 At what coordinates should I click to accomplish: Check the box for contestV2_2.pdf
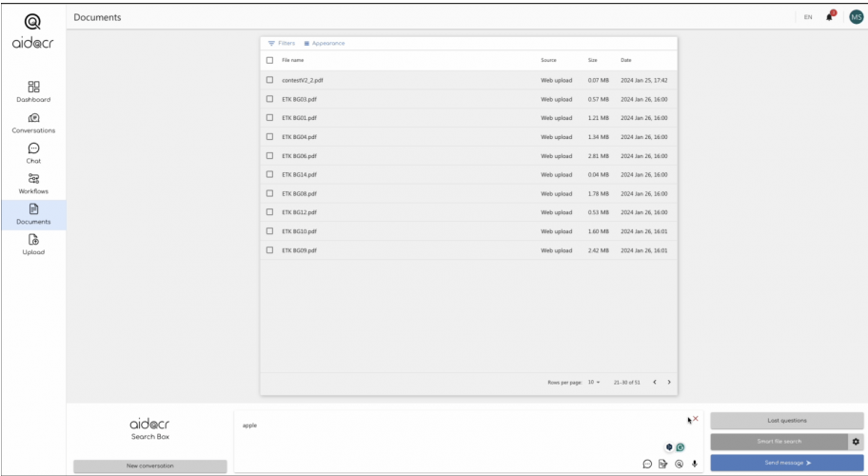click(x=269, y=80)
